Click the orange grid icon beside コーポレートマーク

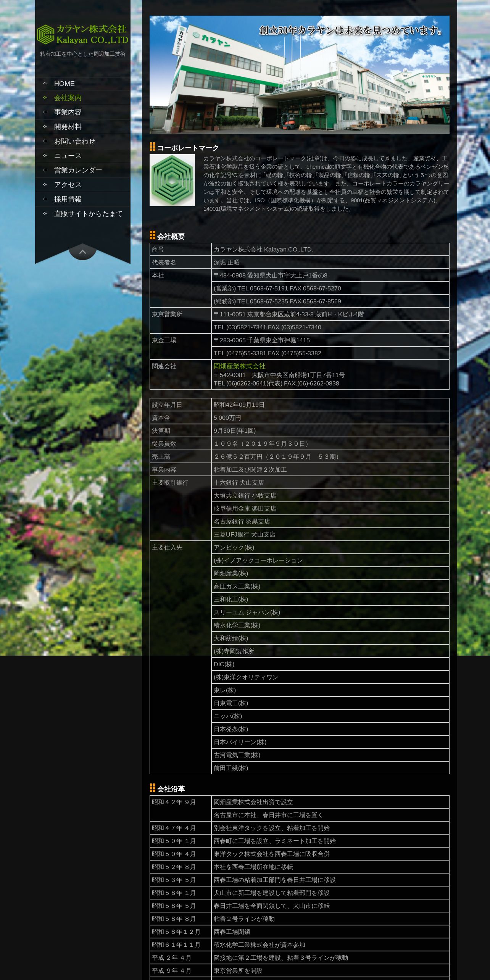click(153, 147)
